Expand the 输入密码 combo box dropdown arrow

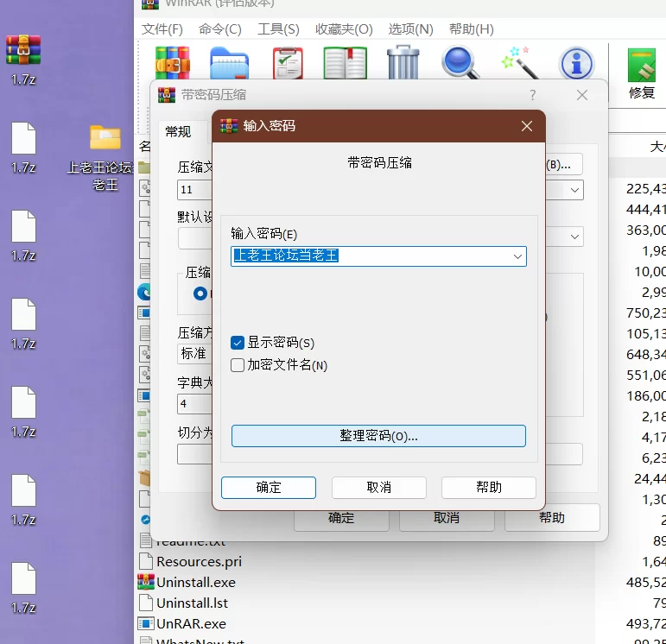[517, 256]
